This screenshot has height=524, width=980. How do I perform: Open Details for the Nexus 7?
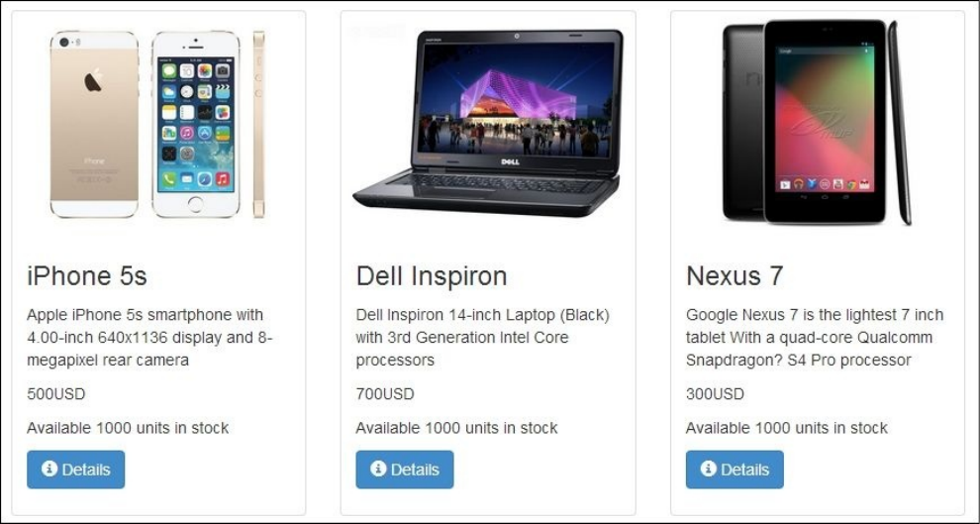coord(735,470)
